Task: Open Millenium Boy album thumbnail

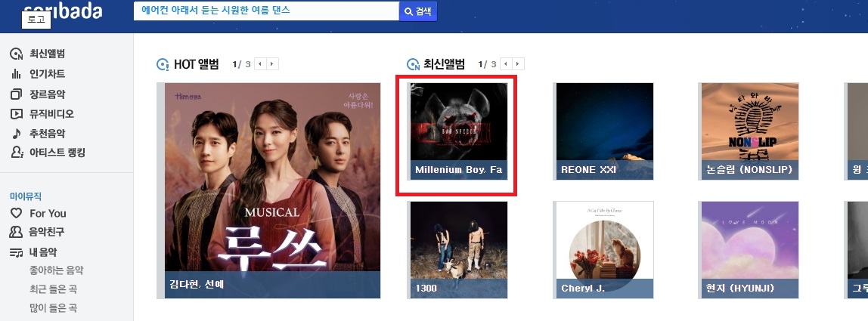Action: point(459,131)
